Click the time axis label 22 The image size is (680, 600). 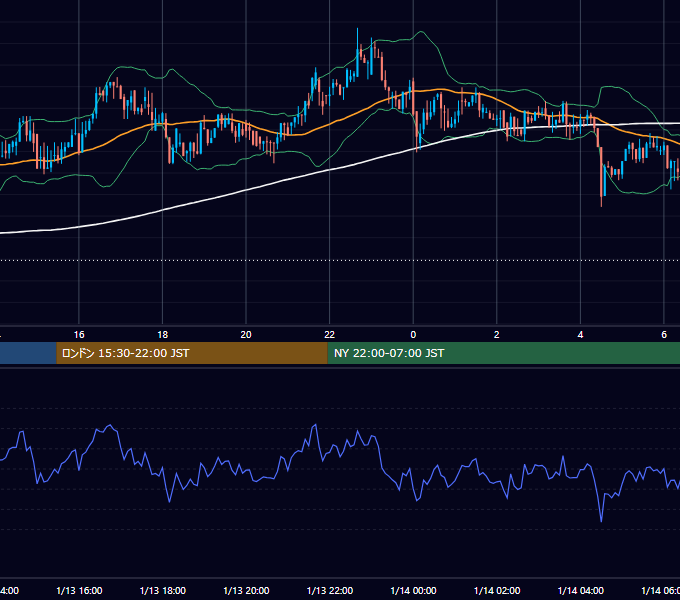[x=330, y=335]
